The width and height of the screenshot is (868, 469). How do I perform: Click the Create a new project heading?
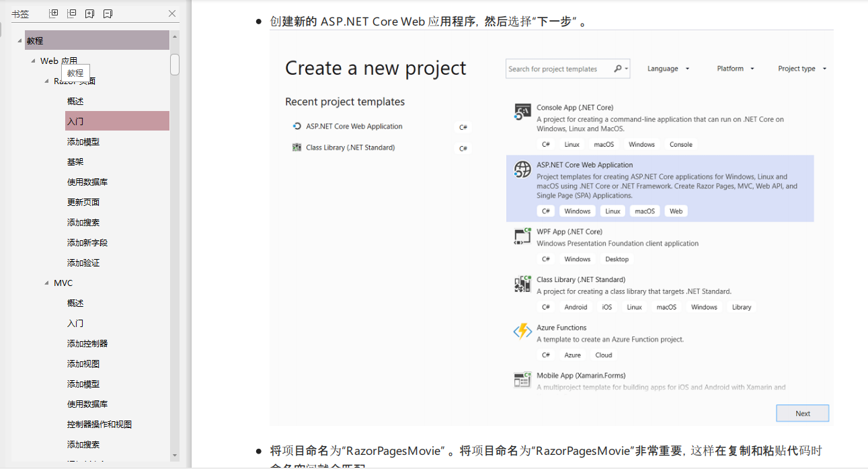coord(376,69)
